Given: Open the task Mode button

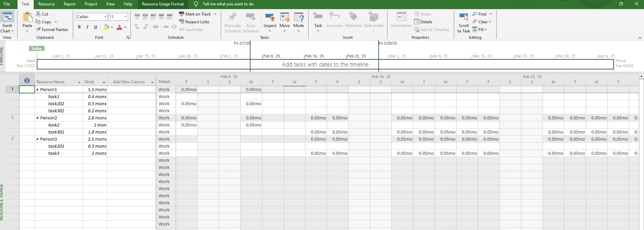Looking at the screenshot, I should coord(299,22).
